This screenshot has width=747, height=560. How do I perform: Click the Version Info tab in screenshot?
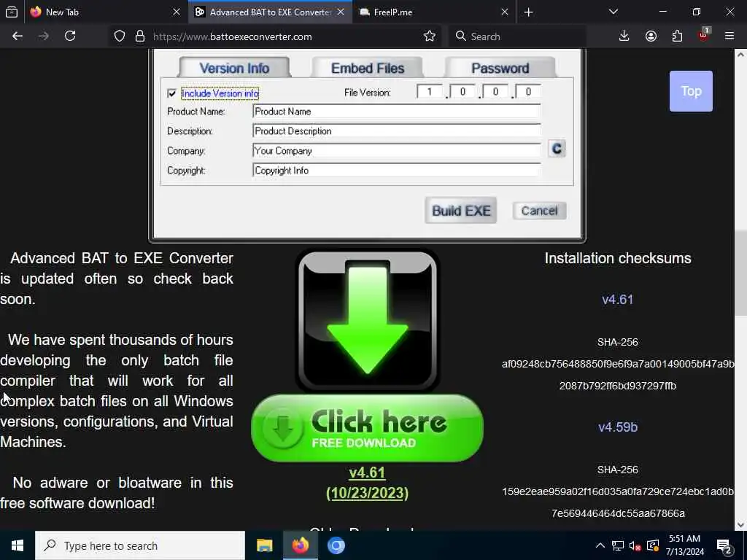pos(234,68)
